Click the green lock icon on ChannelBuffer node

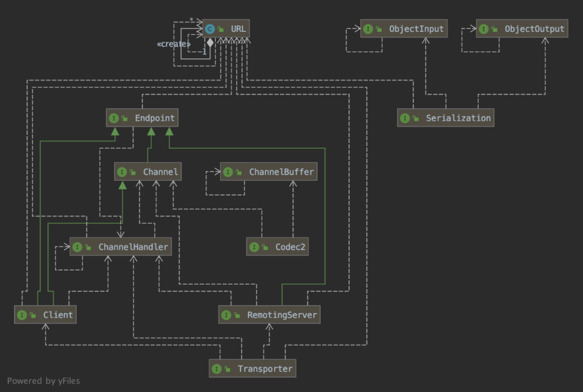pos(239,172)
